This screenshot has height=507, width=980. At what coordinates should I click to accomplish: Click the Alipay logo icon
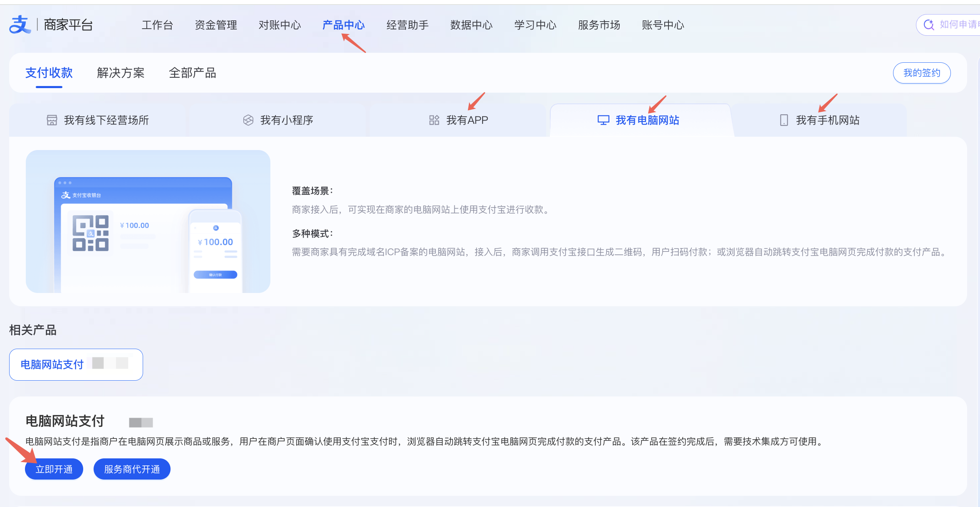pos(20,25)
